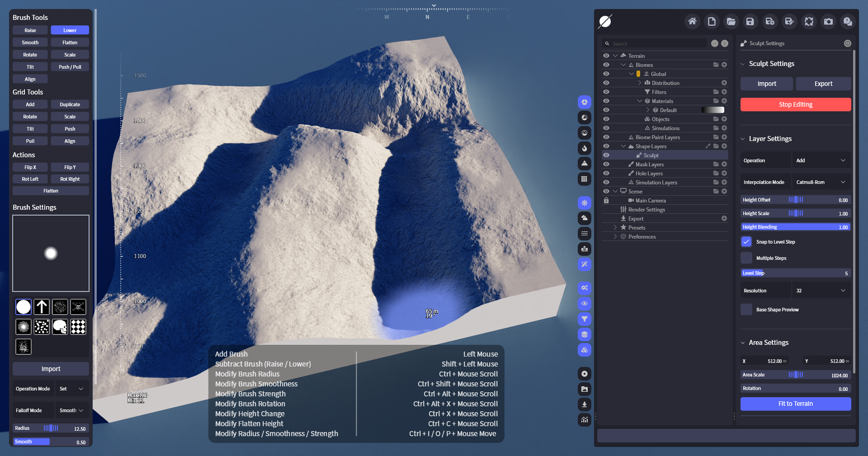The height and width of the screenshot is (456, 868).
Task: Click the camera screenshot icon
Action: point(828,21)
